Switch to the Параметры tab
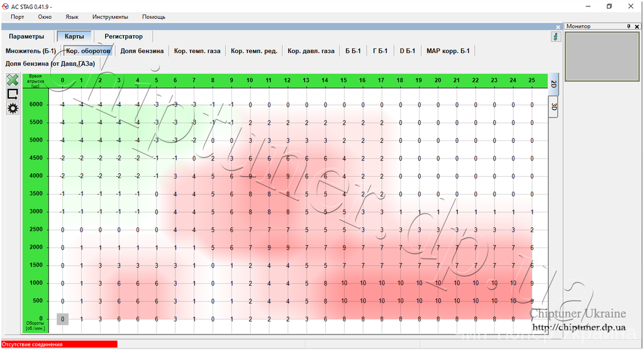Viewport: 644px width, 350px height. (x=26, y=37)
